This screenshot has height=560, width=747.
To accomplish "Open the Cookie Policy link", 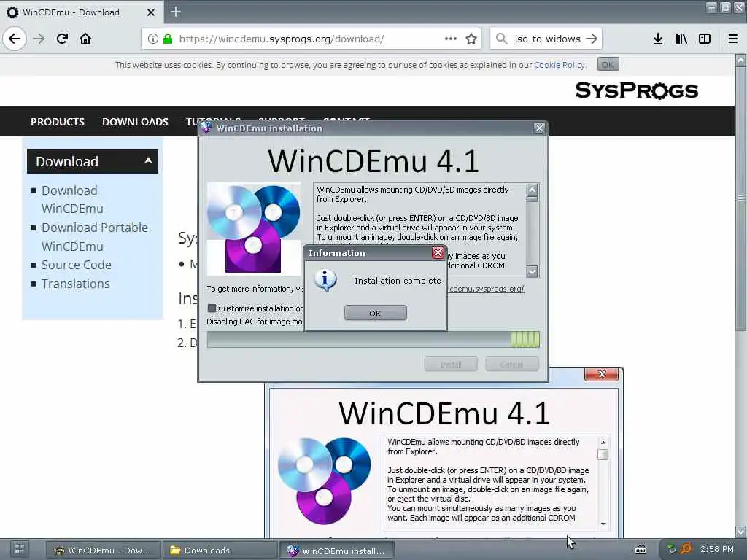I will coord(560,65).
